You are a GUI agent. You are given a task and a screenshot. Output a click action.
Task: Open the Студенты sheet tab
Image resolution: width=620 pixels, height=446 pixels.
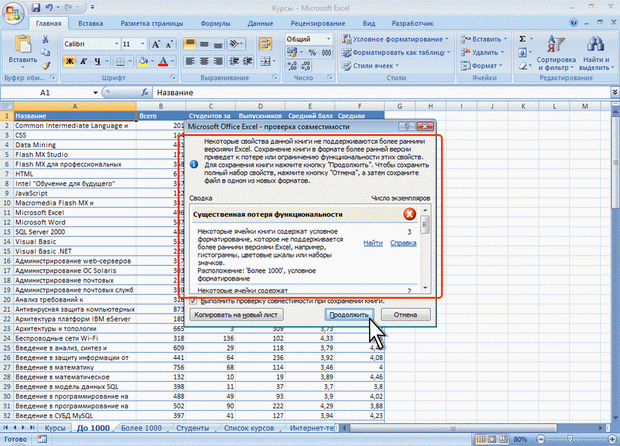click(192, 428)
